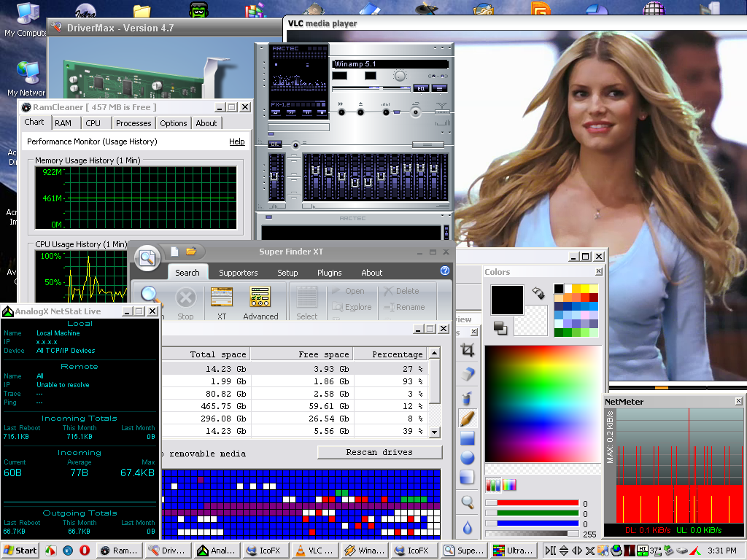Image resolution: width=747 pixels, height=560 pixels.
Task: Click the rainbow color spectrum field in Colors
Action: click(543, 404)
